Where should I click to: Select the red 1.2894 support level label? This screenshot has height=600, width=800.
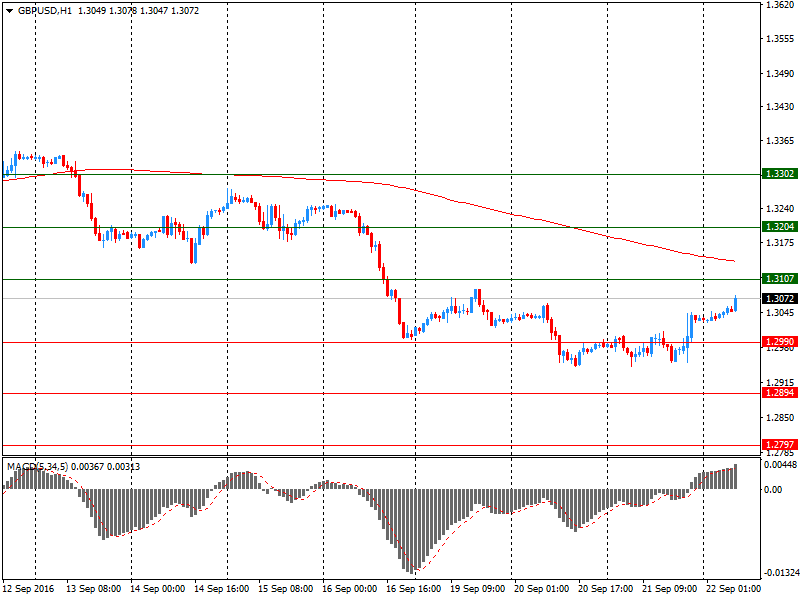(x=780, y=393)
